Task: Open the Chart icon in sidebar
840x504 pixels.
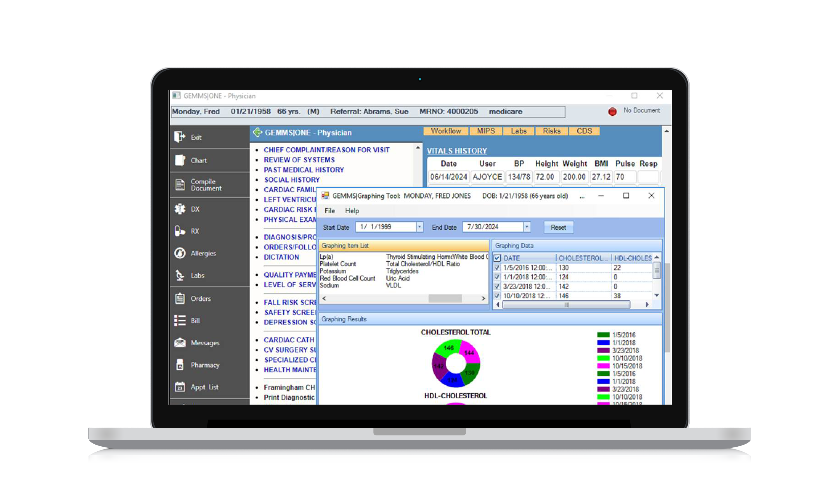Action: pyautogui.click(x=179, y=160)
